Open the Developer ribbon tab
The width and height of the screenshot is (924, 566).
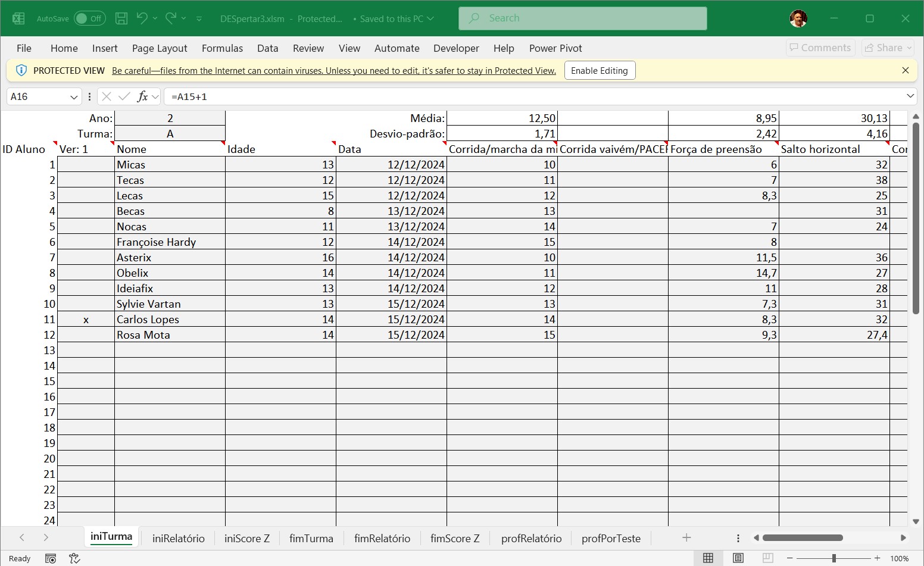pyautogui.click(x=456, y=48)
